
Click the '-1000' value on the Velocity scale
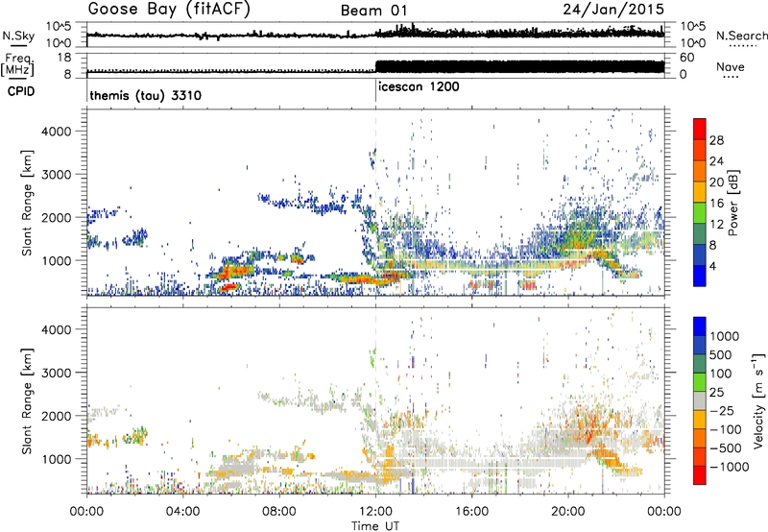(x=730, y=467)
